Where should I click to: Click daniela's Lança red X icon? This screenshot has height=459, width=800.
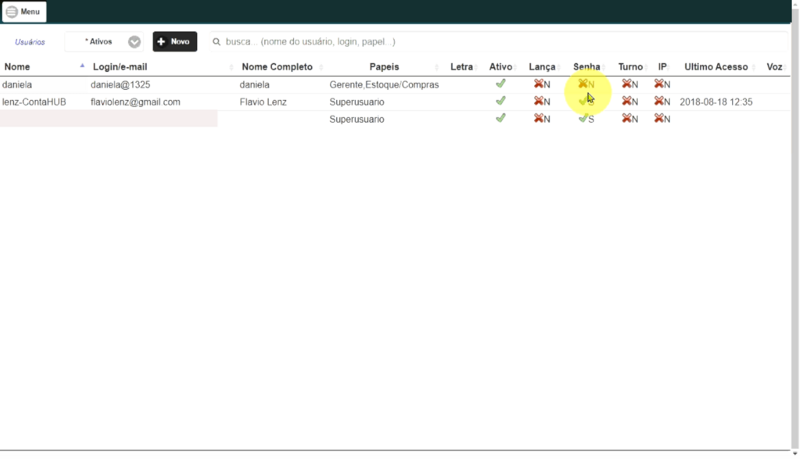[538, 84]
